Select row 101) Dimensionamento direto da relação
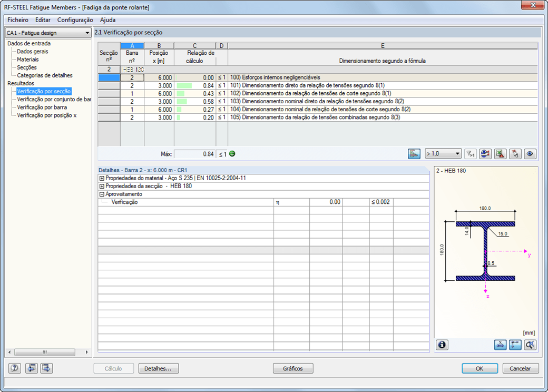 tap(318, 85)
